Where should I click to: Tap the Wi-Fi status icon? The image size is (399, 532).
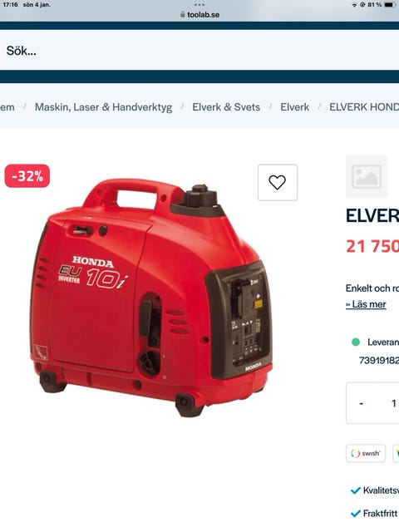click(x=354, y=5)
